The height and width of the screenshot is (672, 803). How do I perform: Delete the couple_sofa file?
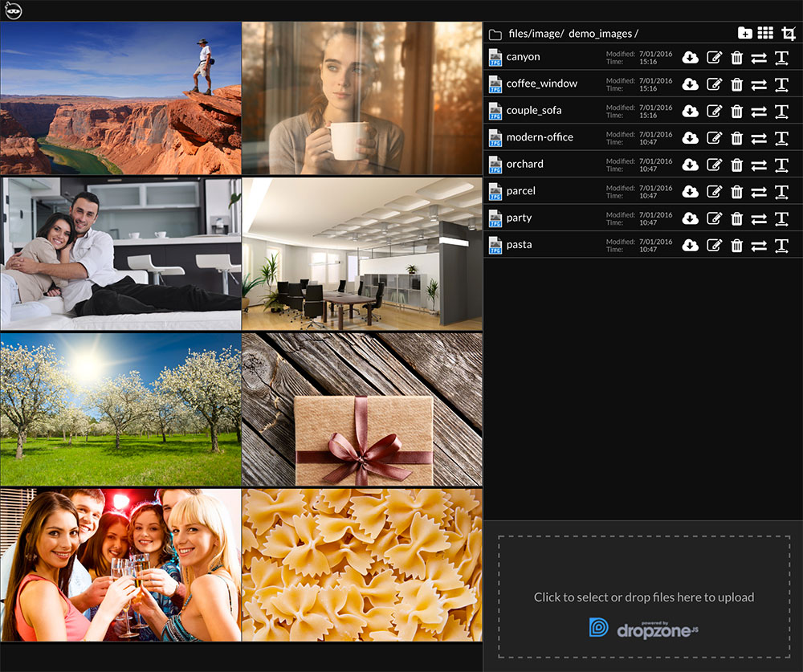pos(736,111)
